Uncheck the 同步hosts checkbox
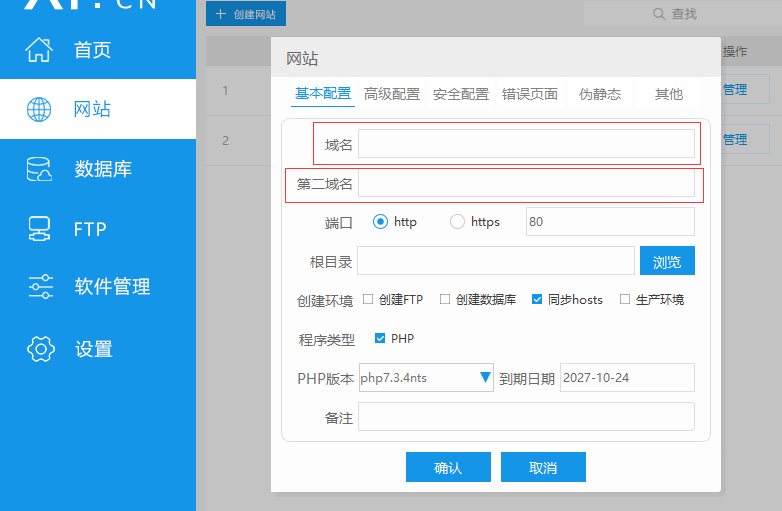The height and width of the screenshot is (511, 782). 537,299
